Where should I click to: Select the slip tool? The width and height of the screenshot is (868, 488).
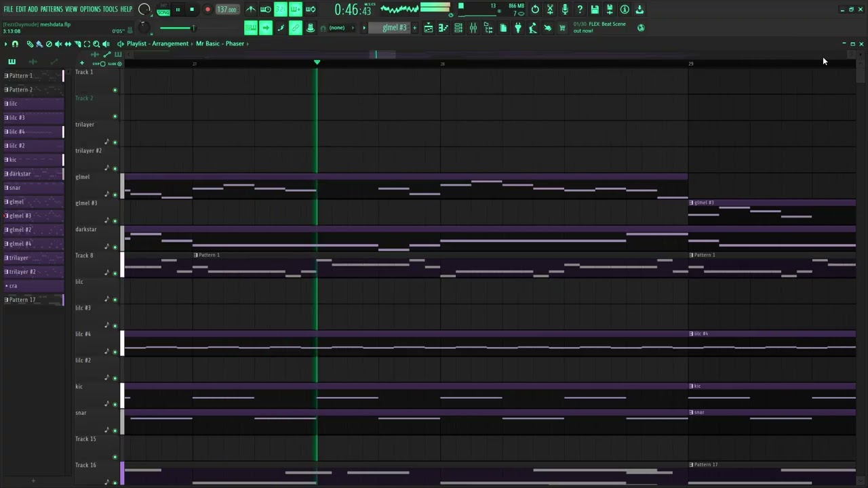[68, 43]
